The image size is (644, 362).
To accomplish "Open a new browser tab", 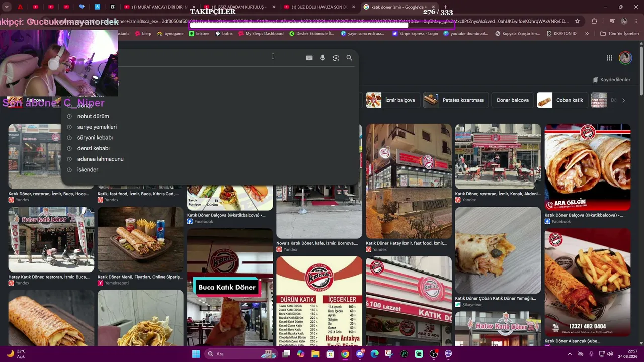I will [x=445, y=7].
